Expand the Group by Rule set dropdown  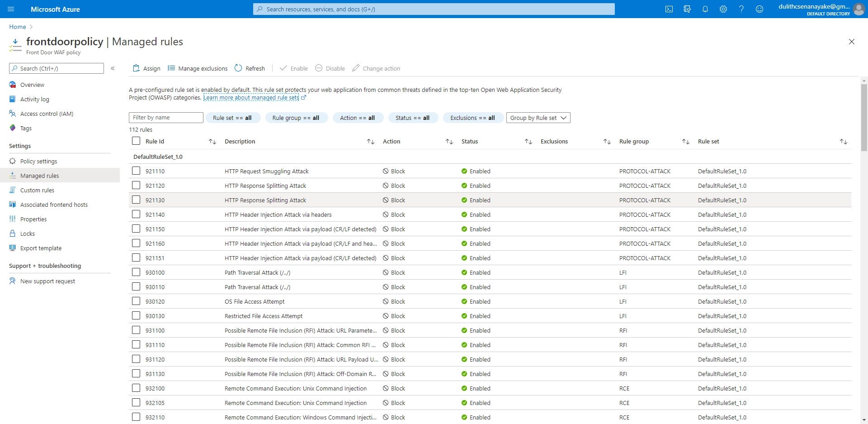click(538, 118)
